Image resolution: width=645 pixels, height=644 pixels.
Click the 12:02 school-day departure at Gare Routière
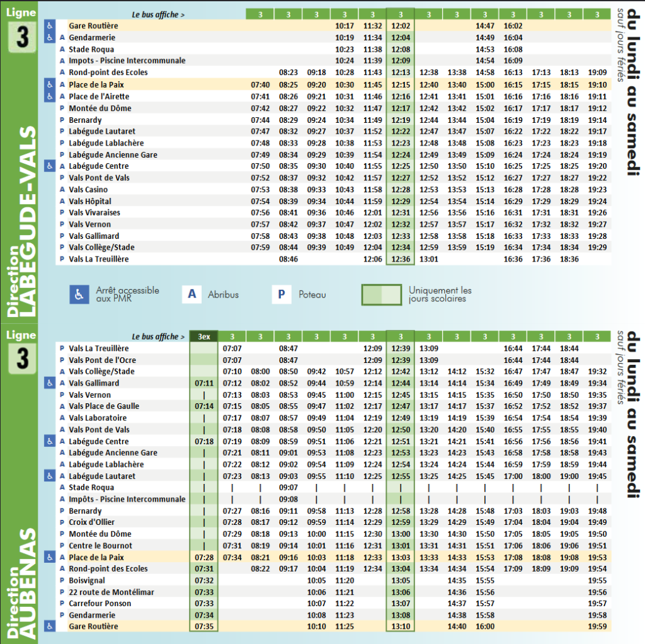[x=401, y=26]
